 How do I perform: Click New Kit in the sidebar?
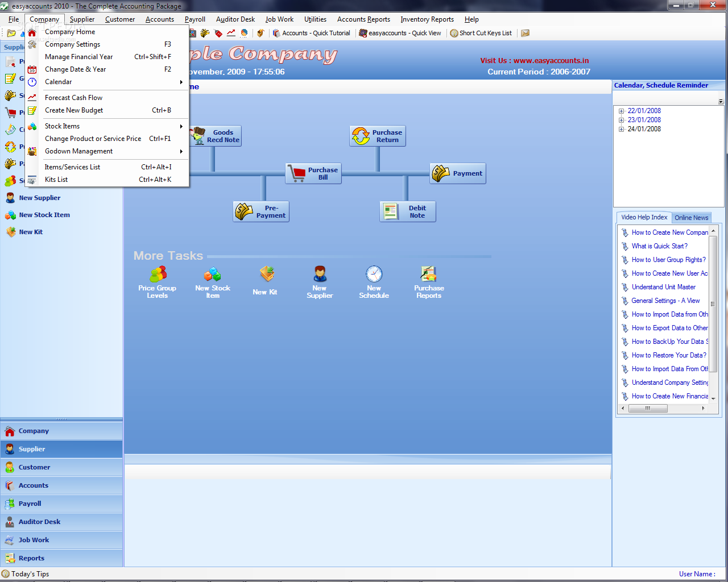[24, 232]
